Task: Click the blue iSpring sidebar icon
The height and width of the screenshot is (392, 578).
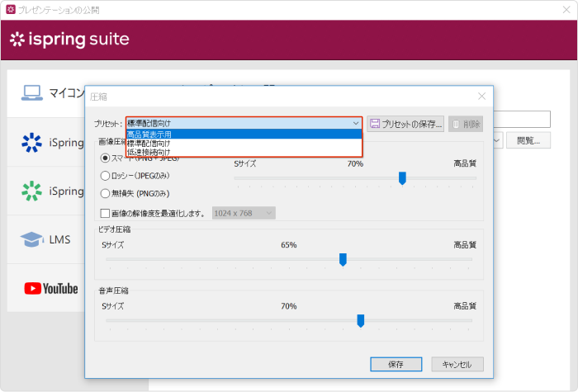Action: tap(31, 142)
